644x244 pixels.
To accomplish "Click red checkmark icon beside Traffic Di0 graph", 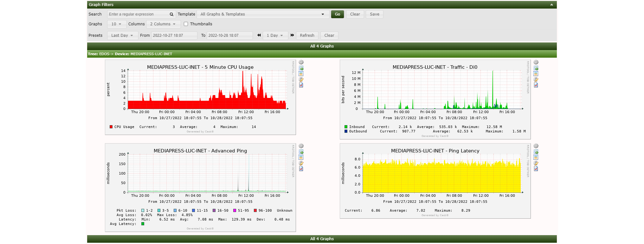I will coord(536,85).
